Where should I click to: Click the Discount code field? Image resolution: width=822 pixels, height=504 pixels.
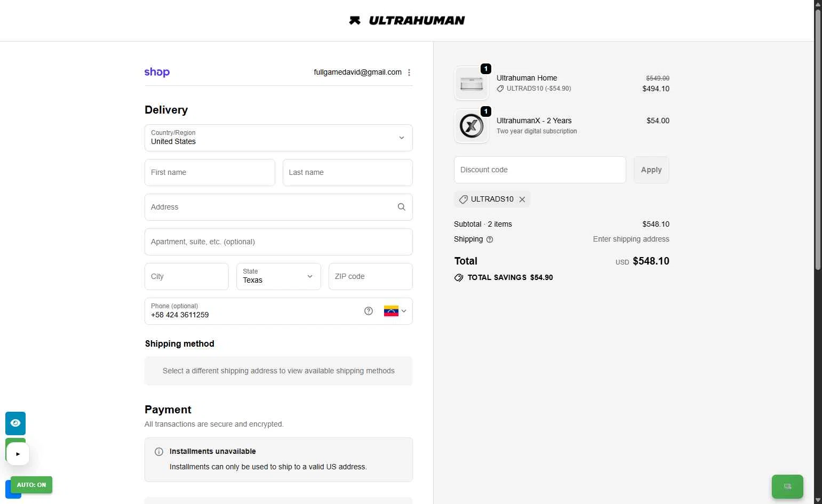(540, 170)
